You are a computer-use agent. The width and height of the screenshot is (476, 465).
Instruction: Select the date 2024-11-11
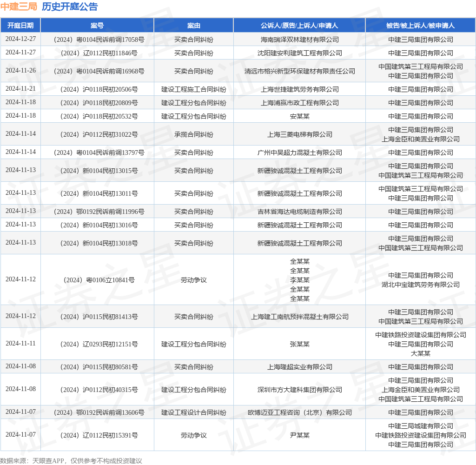[20, 344]
